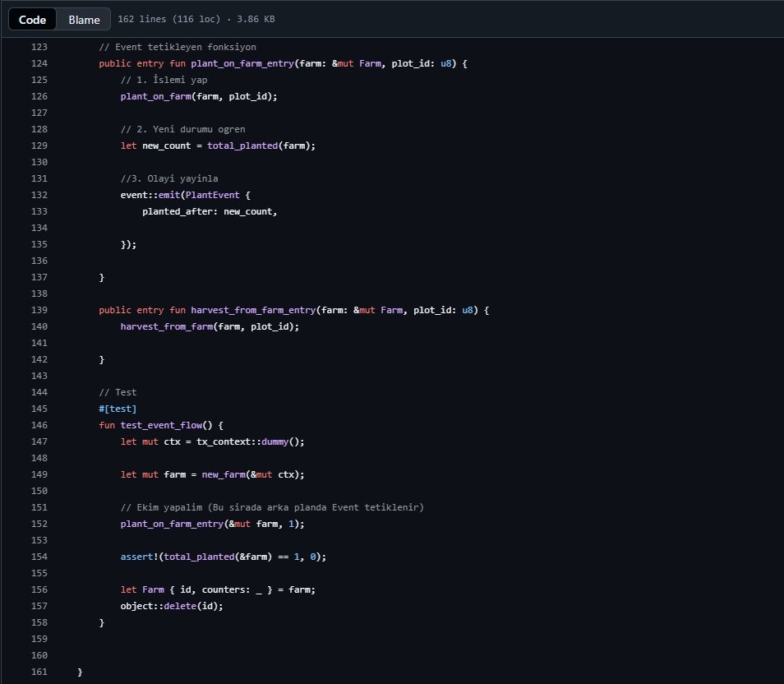
Task: Select line number 145
Action: point(39,409)
